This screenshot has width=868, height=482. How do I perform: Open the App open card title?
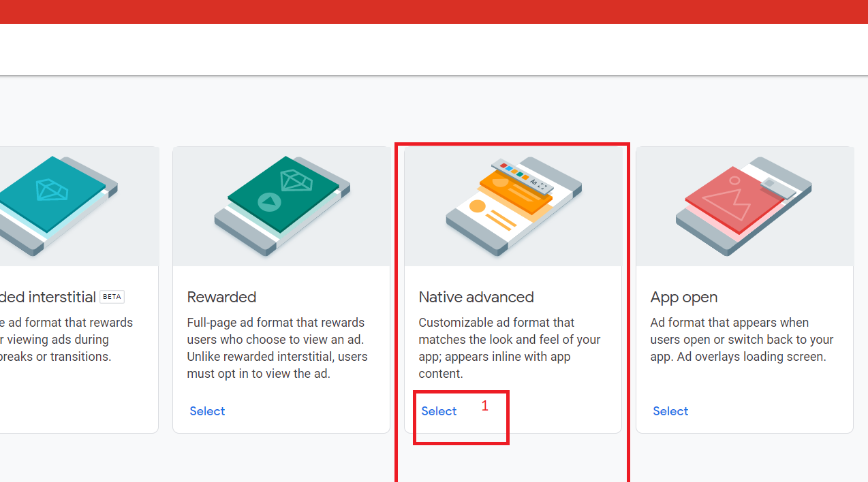point(683,297)
